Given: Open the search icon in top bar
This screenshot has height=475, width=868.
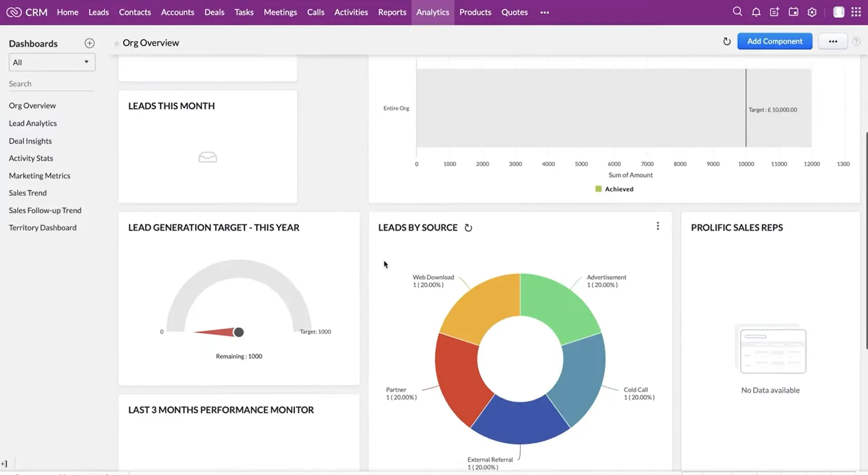Looking at the screenshot, I should coord(737,12).
